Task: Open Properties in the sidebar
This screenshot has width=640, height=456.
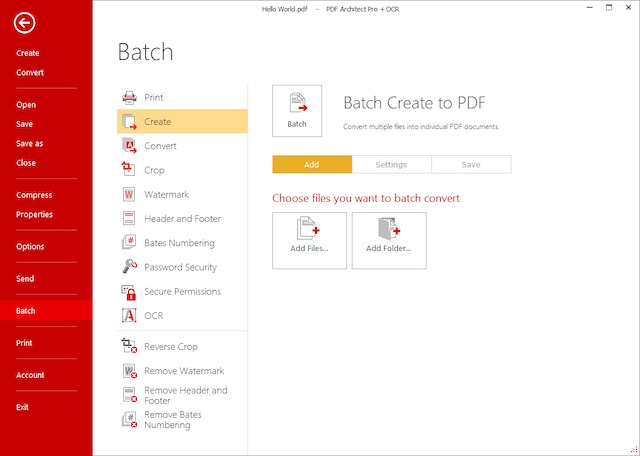Action: pos(34,214)
